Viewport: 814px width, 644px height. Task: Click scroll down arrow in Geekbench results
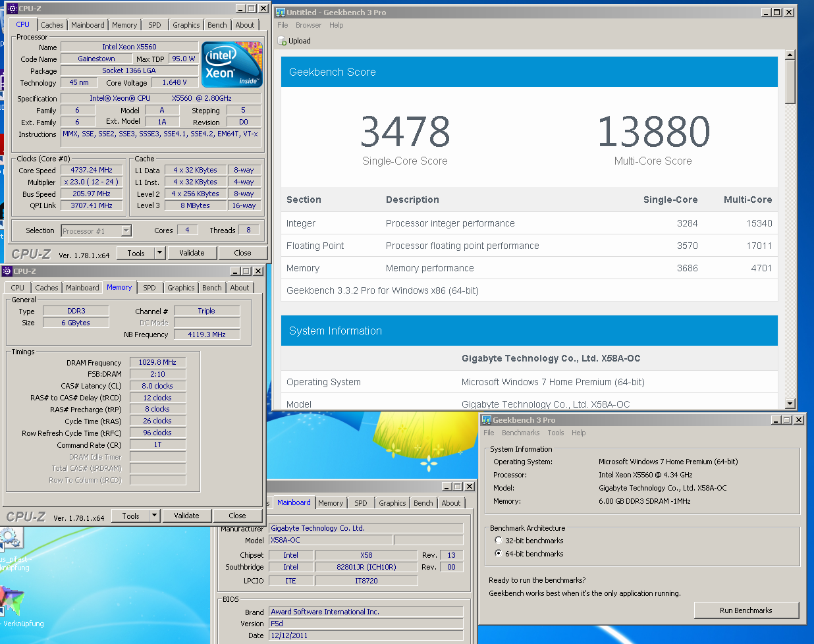790,404
